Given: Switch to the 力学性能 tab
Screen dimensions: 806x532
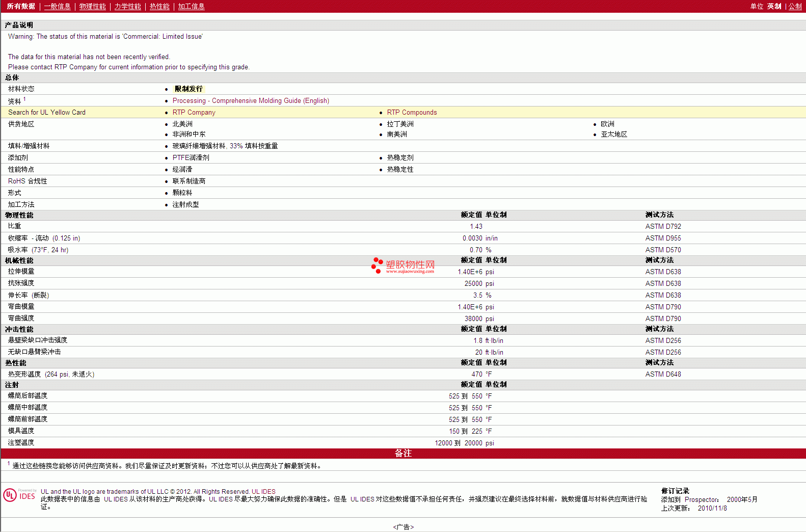Looking at the screenshot, I should tap(127, 6).
